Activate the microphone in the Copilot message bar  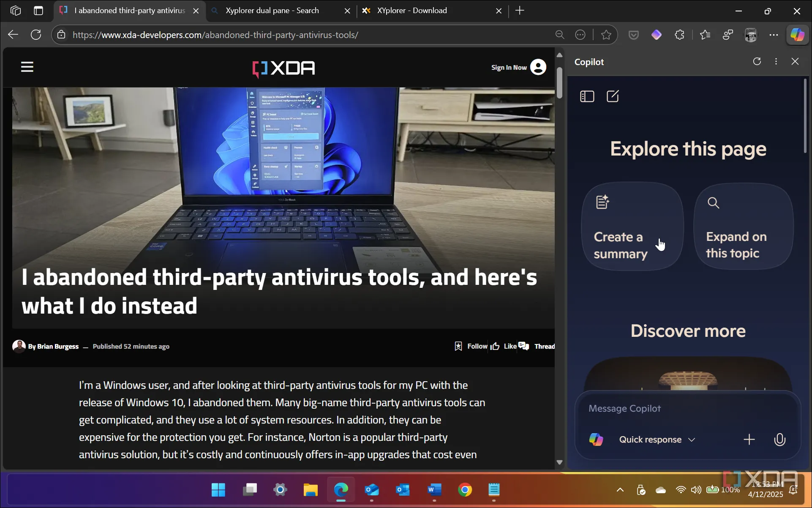tap(779, 440)
